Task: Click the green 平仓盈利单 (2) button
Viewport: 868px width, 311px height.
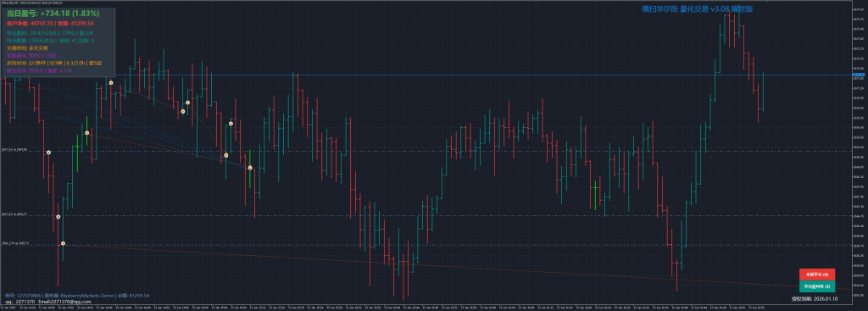Action: pos(816,286)
